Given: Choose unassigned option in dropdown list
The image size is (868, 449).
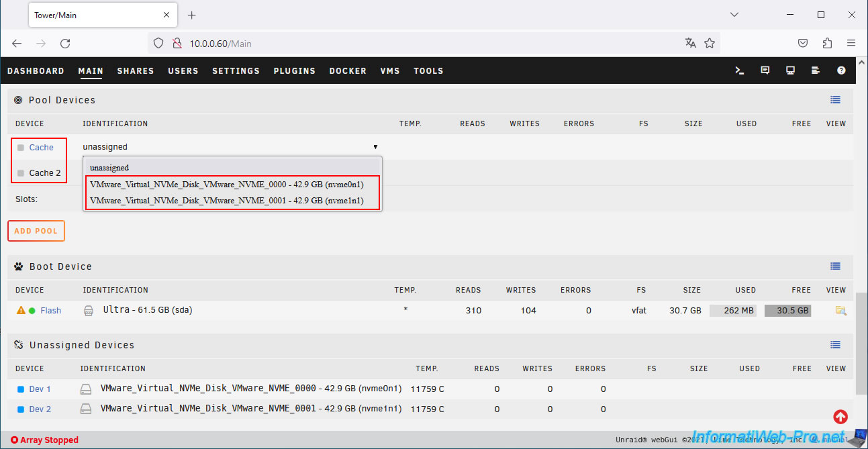Looking at the screenshot, I should [x=109, y=168].
